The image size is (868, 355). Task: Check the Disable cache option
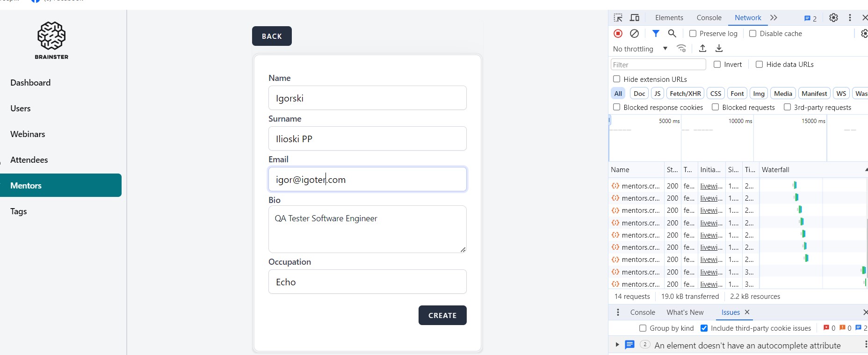pyautogui.click(x=752, y=33)
